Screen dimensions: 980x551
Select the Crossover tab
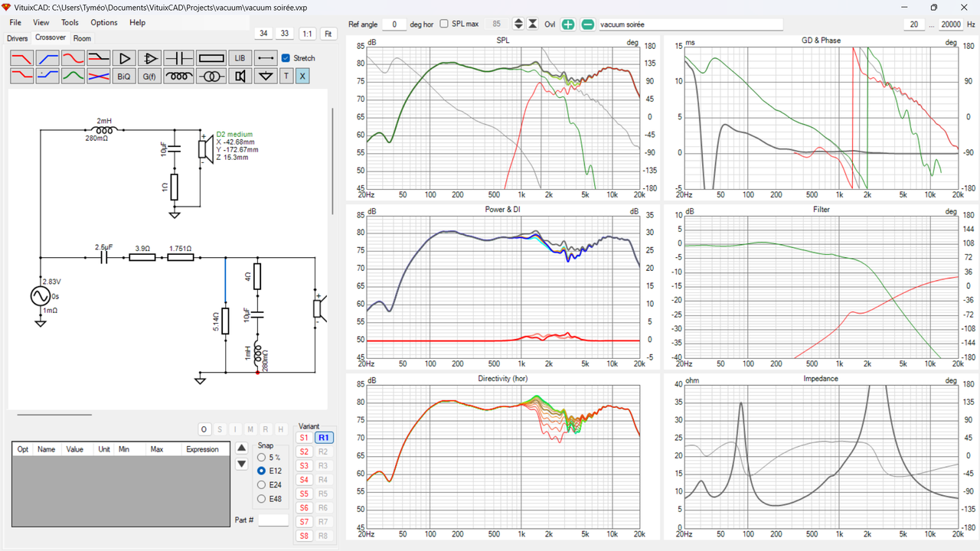pos(51,37)
